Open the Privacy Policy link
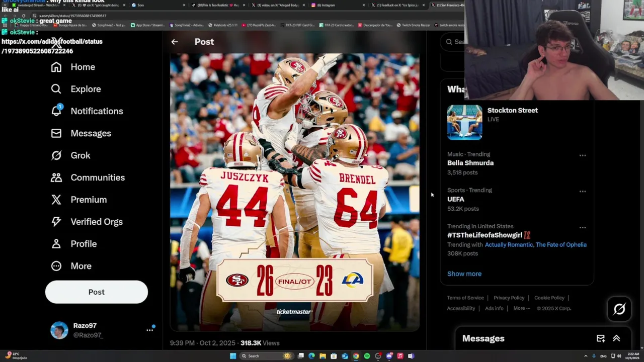This screenshot has height=362, width=644. click(509, 298)
